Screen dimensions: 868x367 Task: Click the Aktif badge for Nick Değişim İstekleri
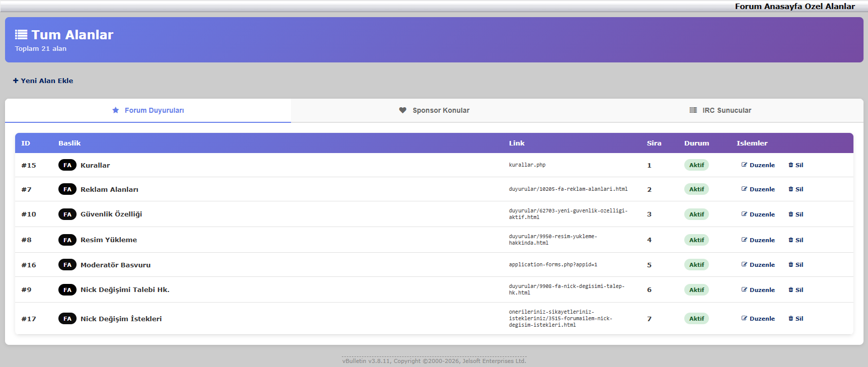pos(696,319)
